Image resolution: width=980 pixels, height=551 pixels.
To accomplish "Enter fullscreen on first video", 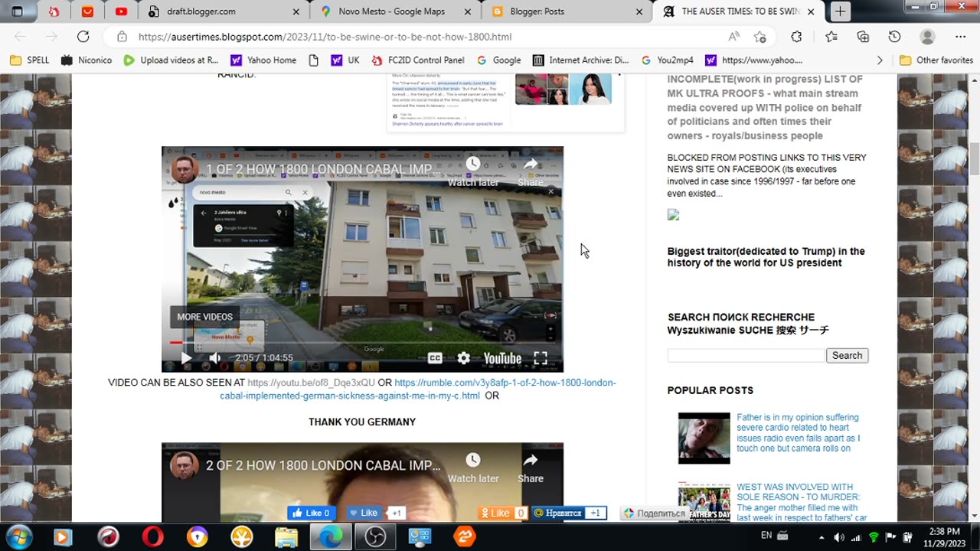I will pyautogui.click(x=541, y=358).
